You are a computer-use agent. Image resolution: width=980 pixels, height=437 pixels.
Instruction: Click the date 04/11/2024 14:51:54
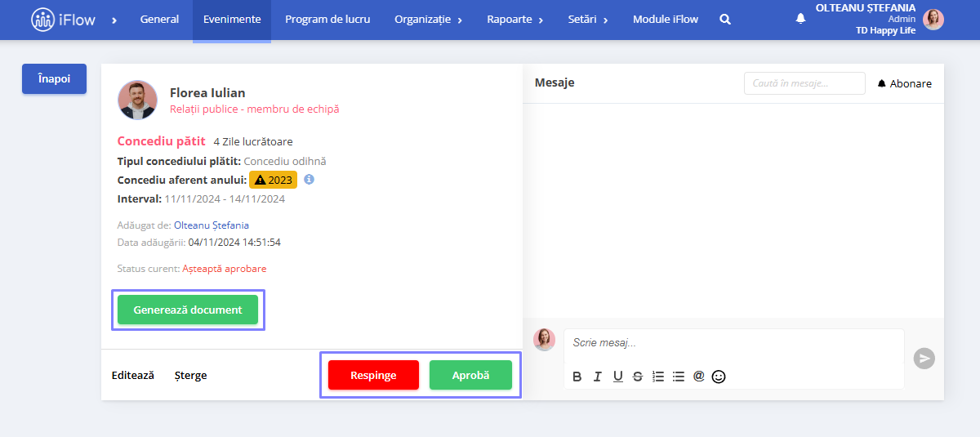click(x=234, y=243)
